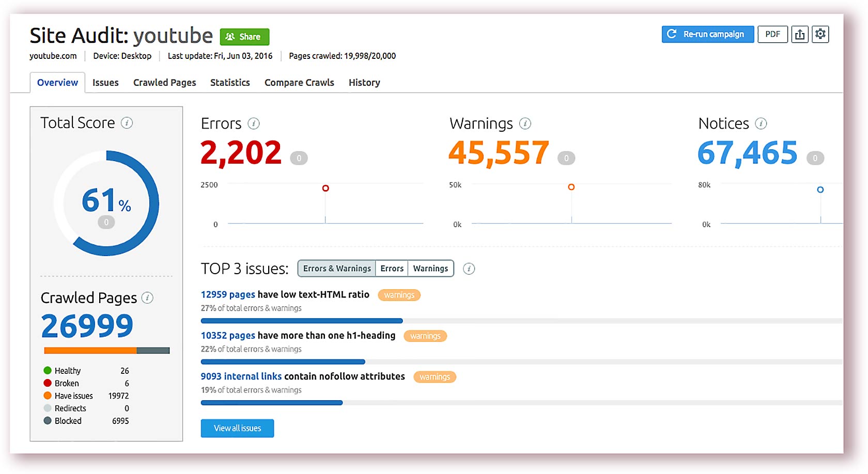Open the History tab

point(364,83)
